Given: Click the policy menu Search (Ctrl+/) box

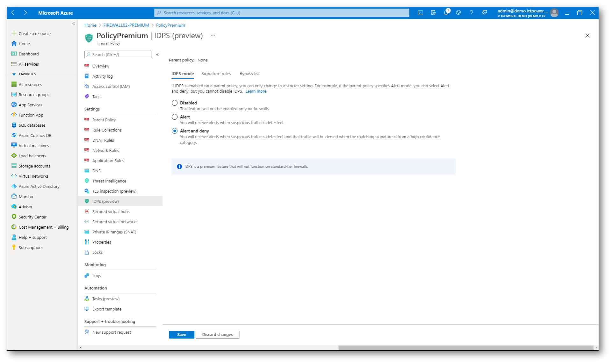Looking at the screenshot, I should (118, 54).
